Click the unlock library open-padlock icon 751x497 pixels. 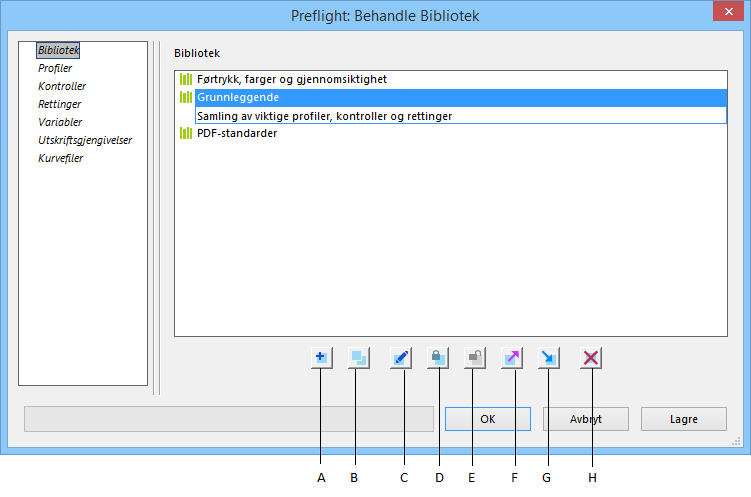(476, 357)
